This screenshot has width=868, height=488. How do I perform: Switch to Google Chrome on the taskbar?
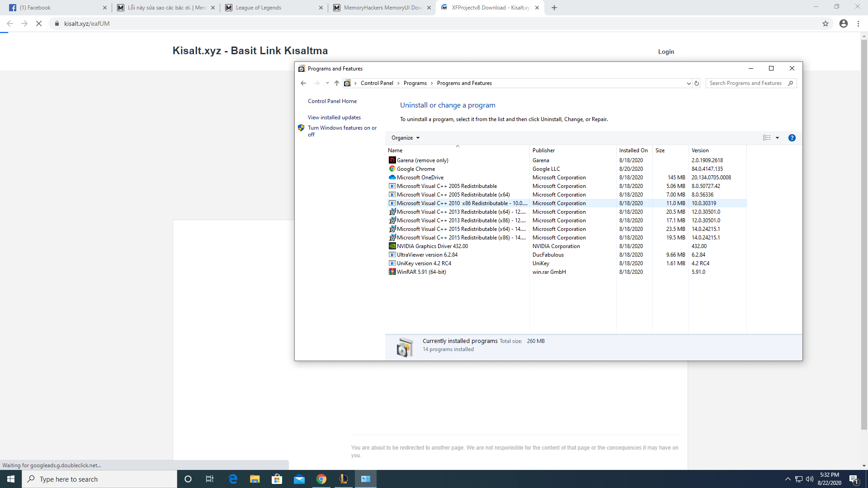pos(321,479)
